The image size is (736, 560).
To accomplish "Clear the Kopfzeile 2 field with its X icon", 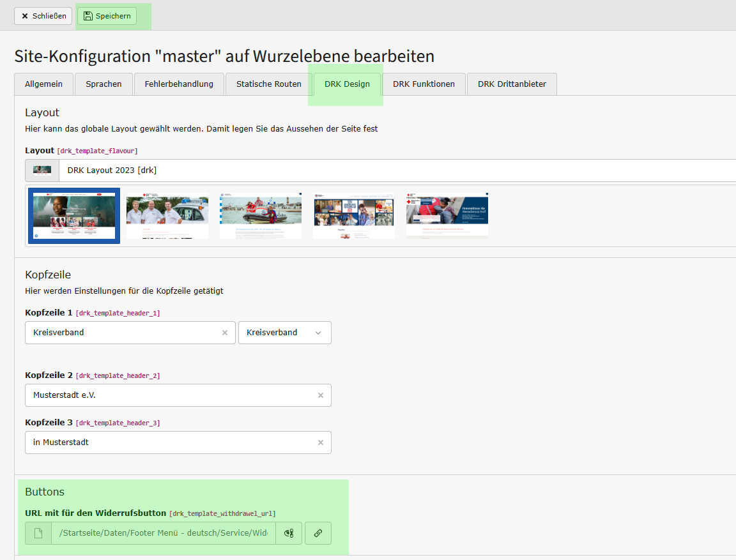I will (321, 395).
